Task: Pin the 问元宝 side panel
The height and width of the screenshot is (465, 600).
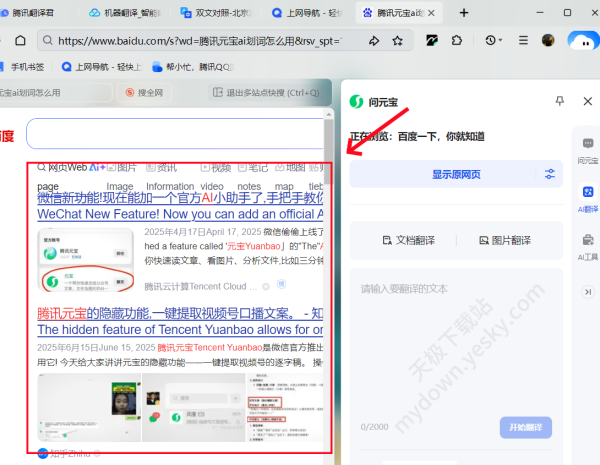Action: 559,101
